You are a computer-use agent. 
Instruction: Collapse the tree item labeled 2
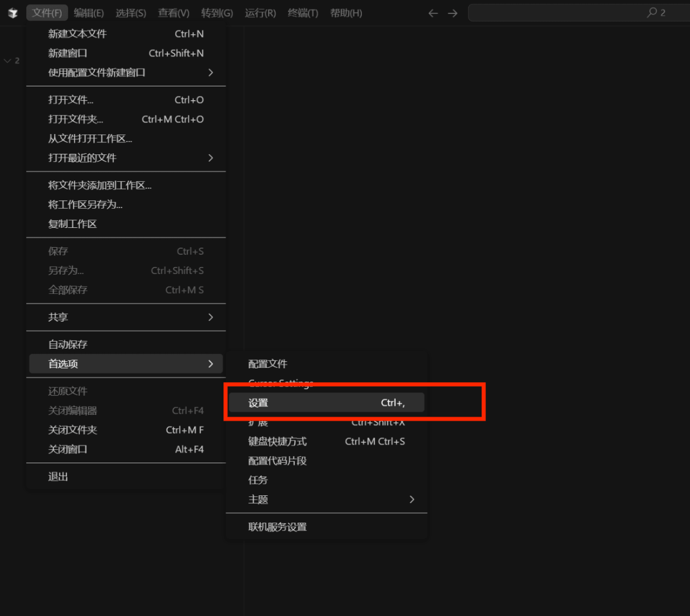click(7, 61)
